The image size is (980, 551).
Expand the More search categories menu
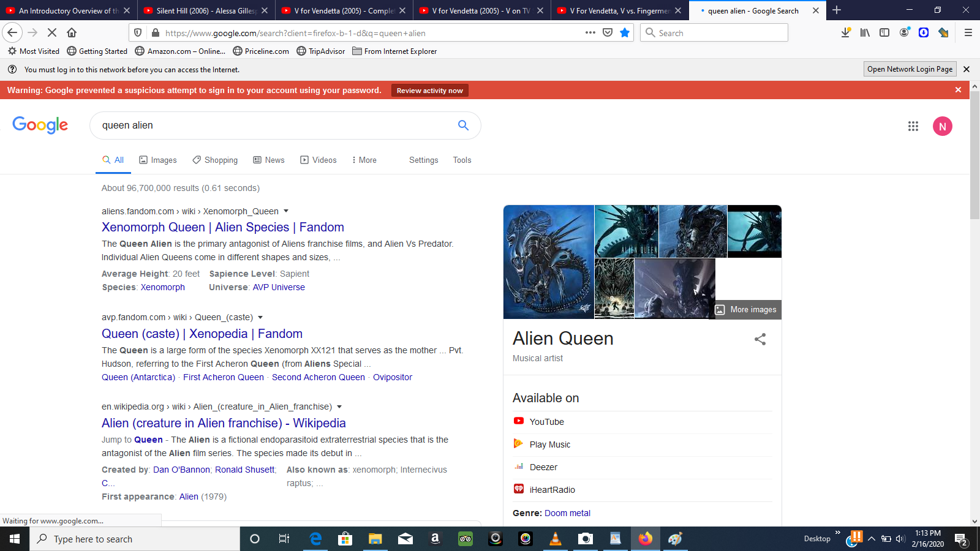point(364,160)
